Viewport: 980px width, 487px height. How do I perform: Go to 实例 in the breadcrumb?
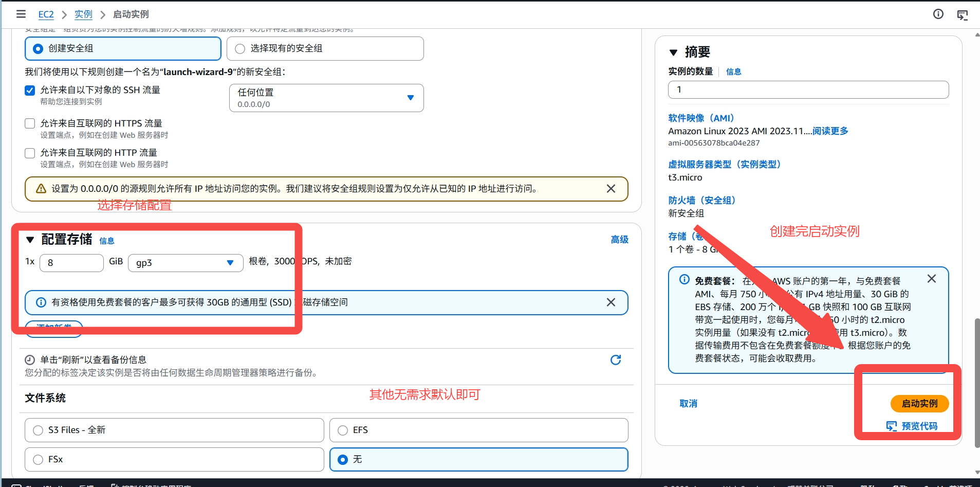tap(83, 14)
